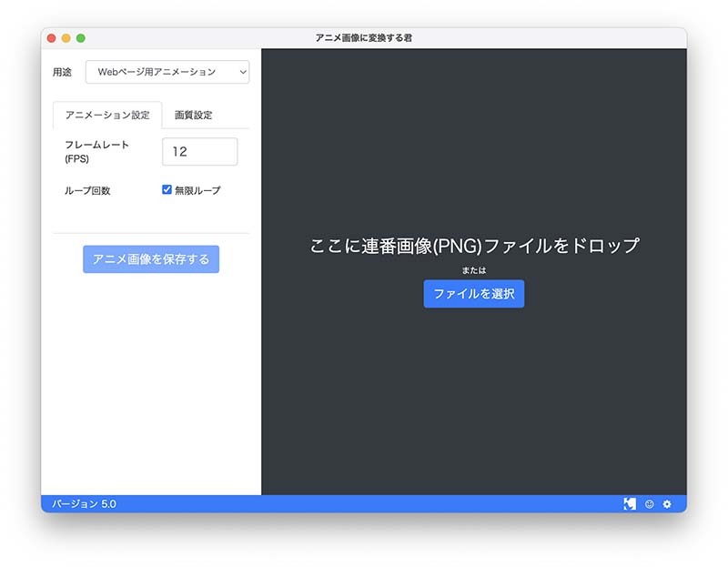Viewport: 728px width, 567px height.
Task: Click the ループ回数 label
Action: pos(87,191)
